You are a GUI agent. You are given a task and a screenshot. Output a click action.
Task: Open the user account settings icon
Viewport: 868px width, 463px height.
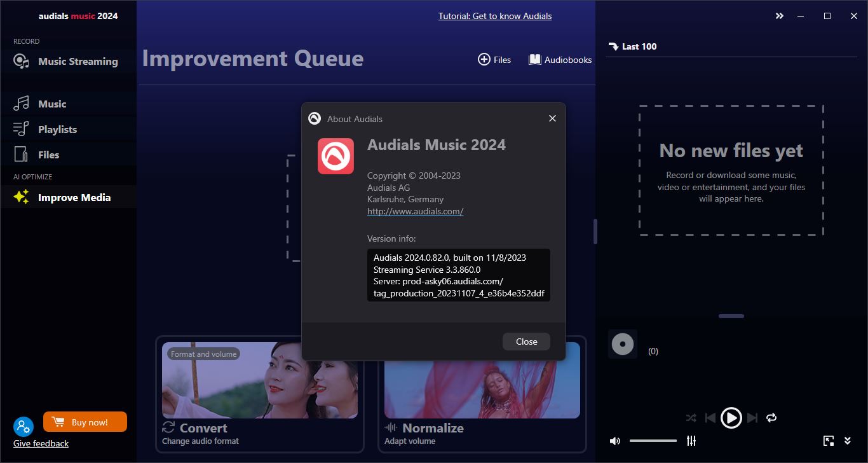[x=23, y=426]
